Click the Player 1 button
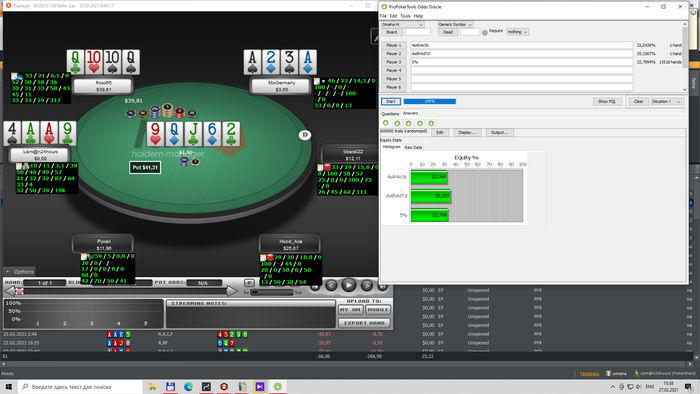Image resolution: width=700 pixels, height=394 pixels. click(393, 45)
